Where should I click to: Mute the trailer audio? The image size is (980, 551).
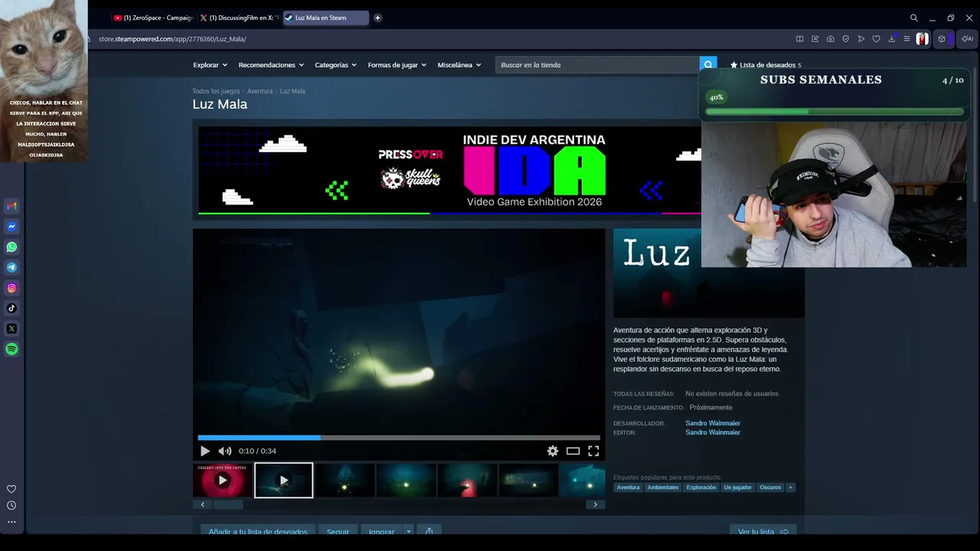[x=225, y=452]
